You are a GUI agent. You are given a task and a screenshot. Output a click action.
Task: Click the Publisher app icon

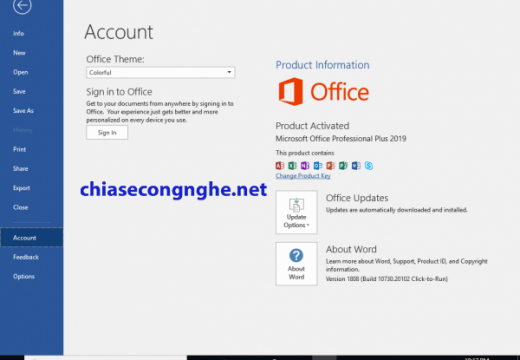[343, 165]
